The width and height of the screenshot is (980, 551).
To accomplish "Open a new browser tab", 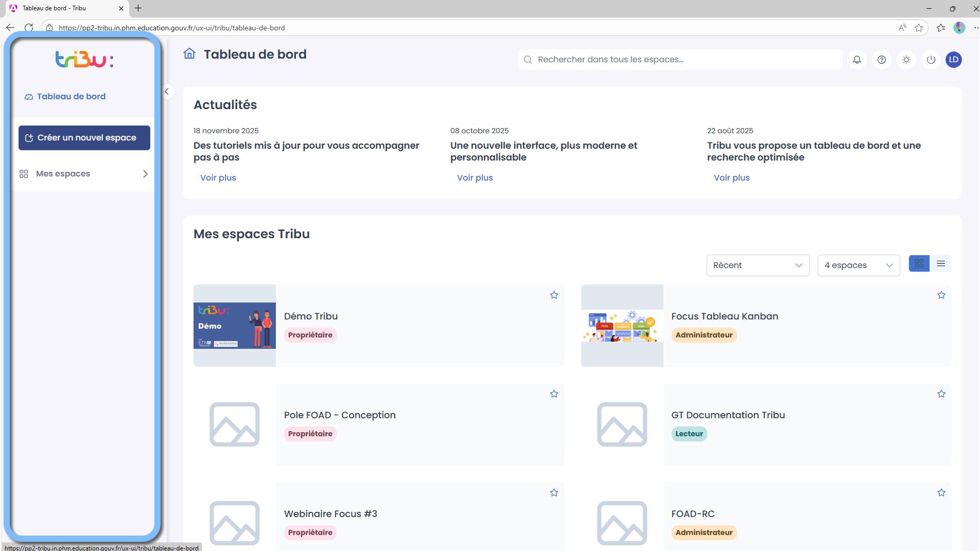I will coord(138,8).
